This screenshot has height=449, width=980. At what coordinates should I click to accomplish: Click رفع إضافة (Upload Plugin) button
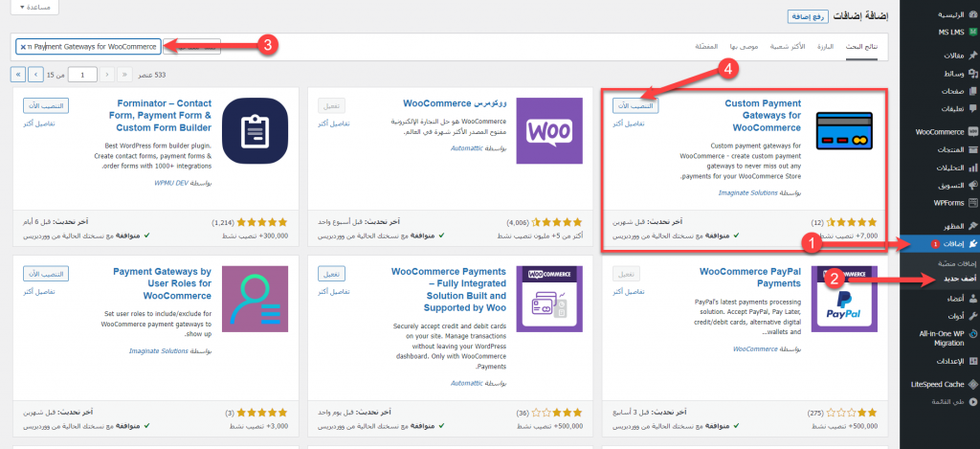coord(809,17)
